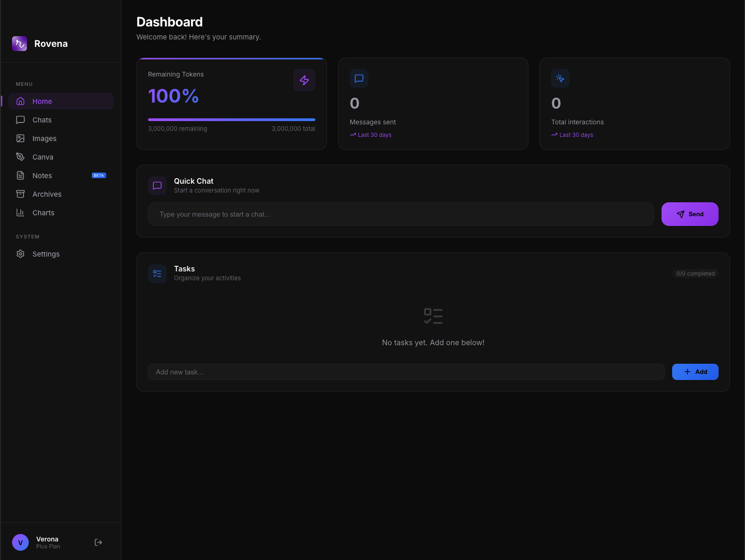The height and width of the screenshot is (560, 745).
Task: Open the Canva menu entry
Action: pyautogui.click(x=61, y=157)
